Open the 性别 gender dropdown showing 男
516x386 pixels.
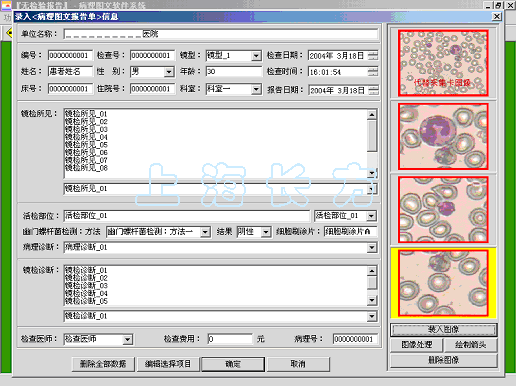pos(169,72)
